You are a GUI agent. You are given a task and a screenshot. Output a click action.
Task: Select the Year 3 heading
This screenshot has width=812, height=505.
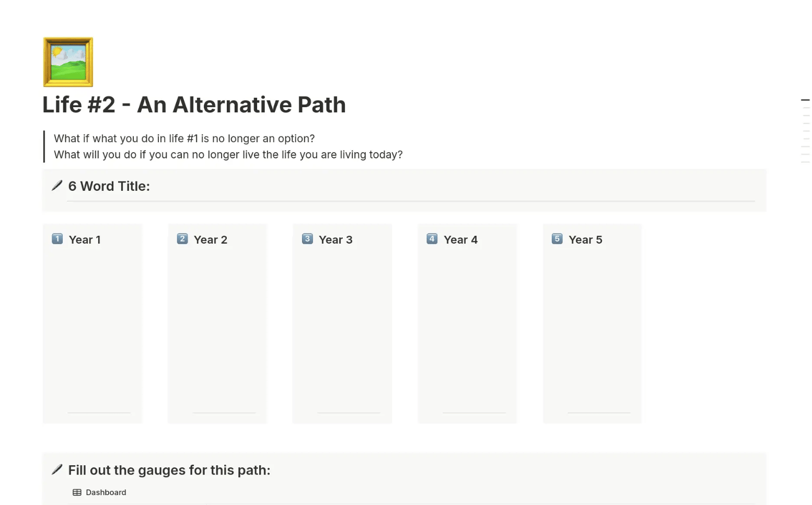point(335,240)
